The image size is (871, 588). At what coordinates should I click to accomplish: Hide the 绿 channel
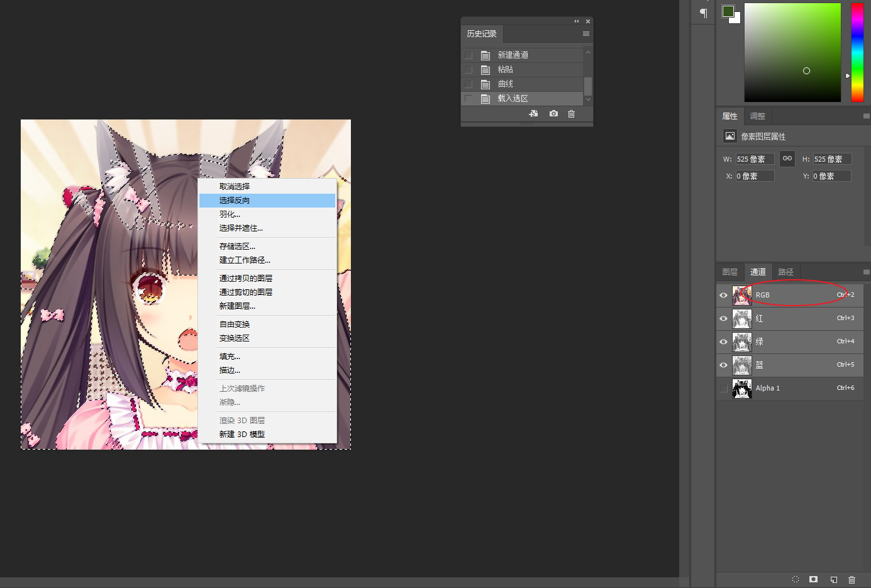(x=724, y=341)
